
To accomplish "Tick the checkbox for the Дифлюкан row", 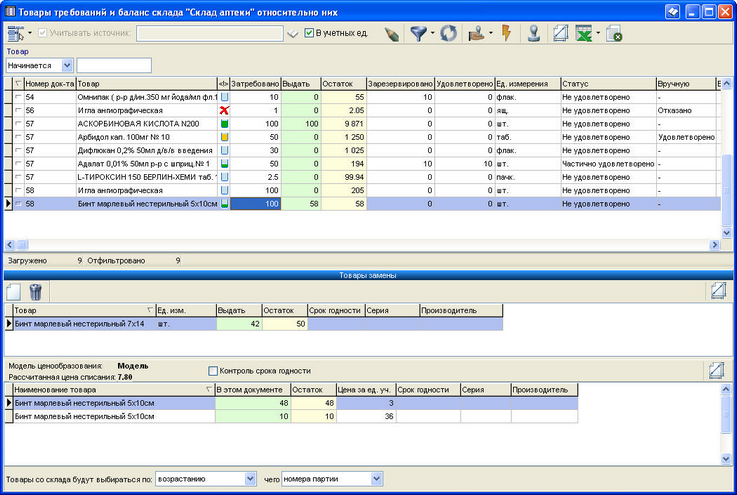I will (x=18, y=150).
